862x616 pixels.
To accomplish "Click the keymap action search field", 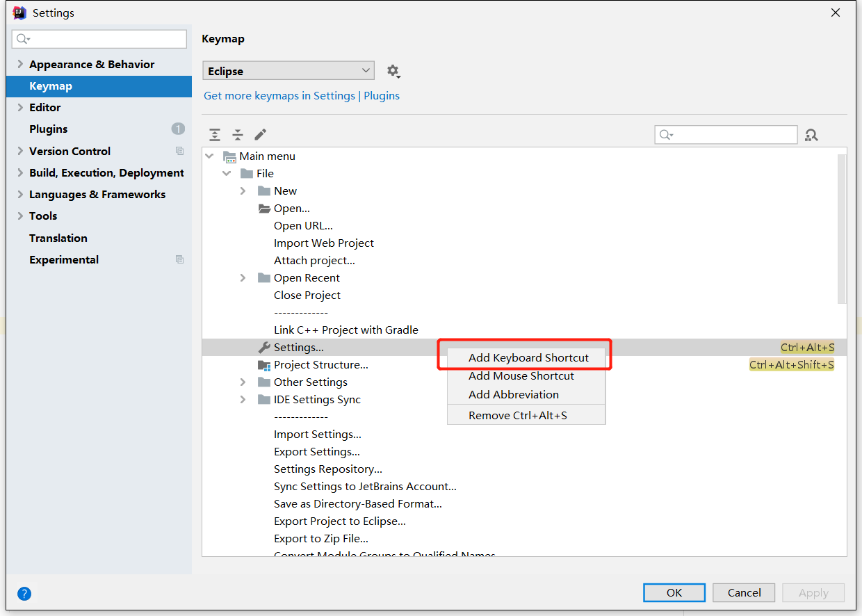I will (x=726, y=135).
